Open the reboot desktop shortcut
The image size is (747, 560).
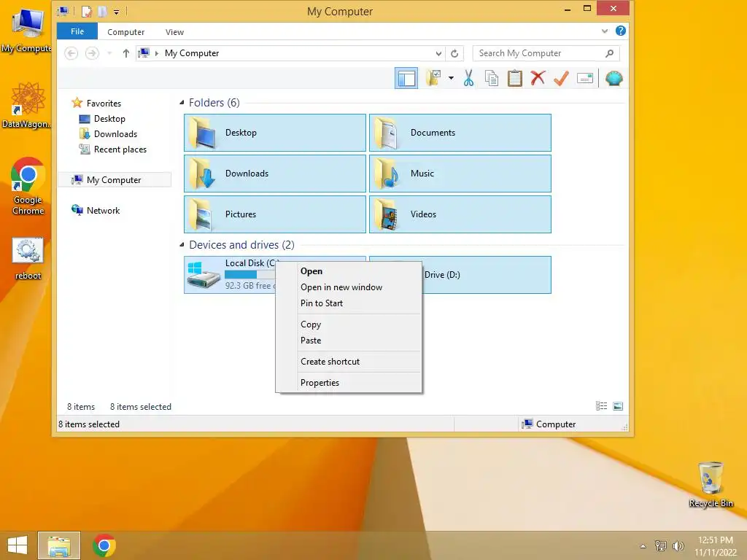(28, 259)
